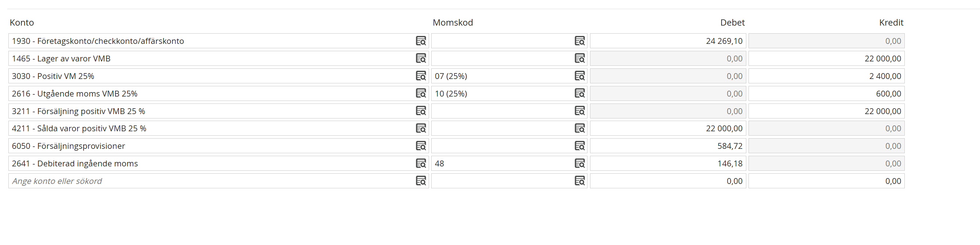Select the debit field showing 24 269,10
The height and width of the screenshot is (245, 980).
click(668, 41)
